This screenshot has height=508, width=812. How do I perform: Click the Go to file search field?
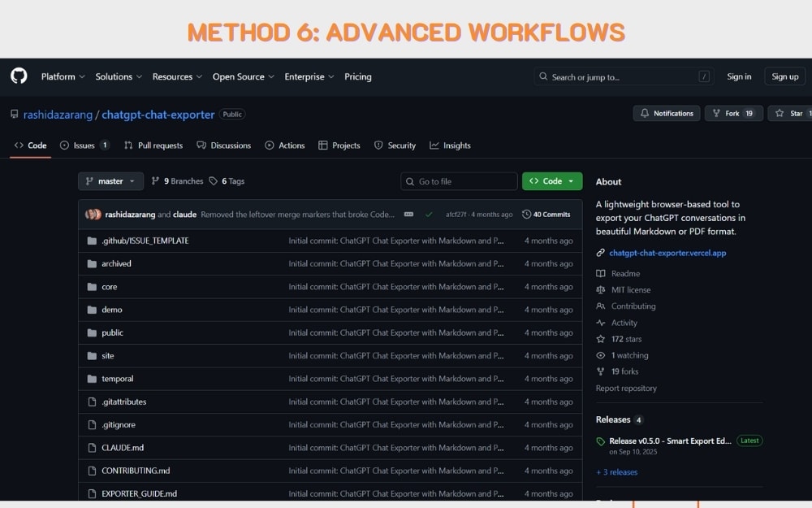coord(459,181)
